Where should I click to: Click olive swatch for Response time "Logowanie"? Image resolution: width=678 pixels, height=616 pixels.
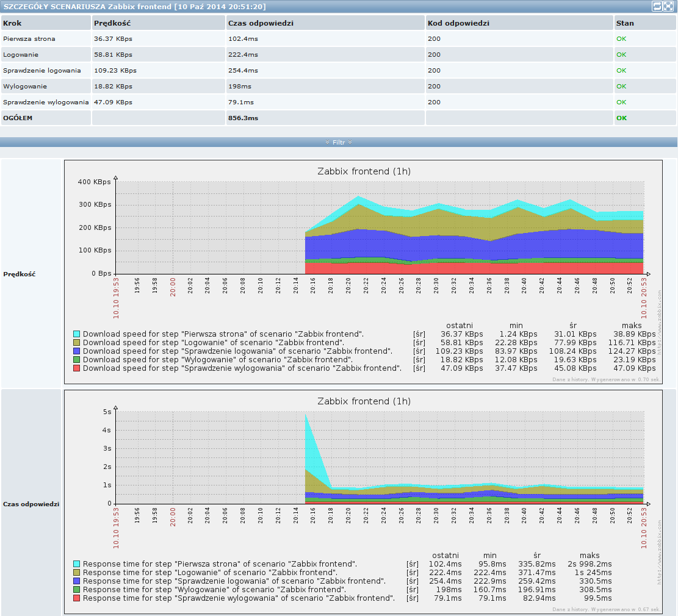click(76, 572)
